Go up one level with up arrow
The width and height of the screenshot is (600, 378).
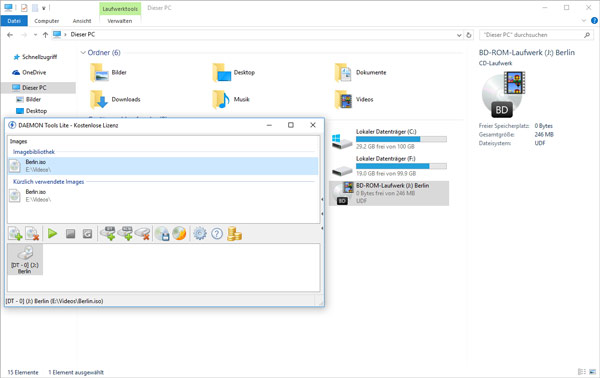(45, 35)
